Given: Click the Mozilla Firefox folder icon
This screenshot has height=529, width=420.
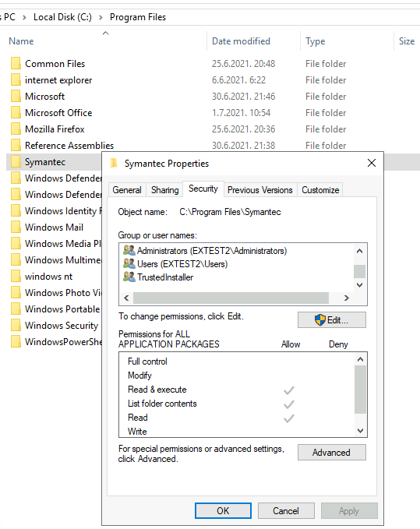Looking at the screenshot, I should (16, 129).
